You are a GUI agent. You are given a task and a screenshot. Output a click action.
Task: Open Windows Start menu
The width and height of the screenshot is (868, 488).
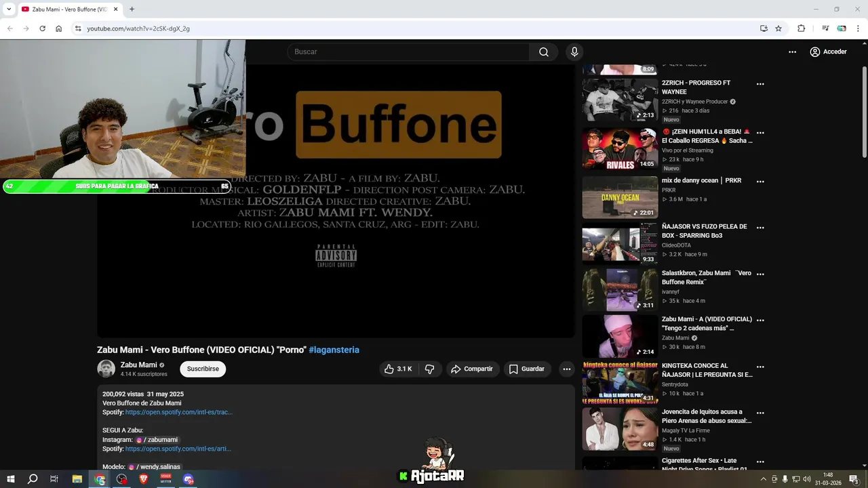(x=11, y=479)
